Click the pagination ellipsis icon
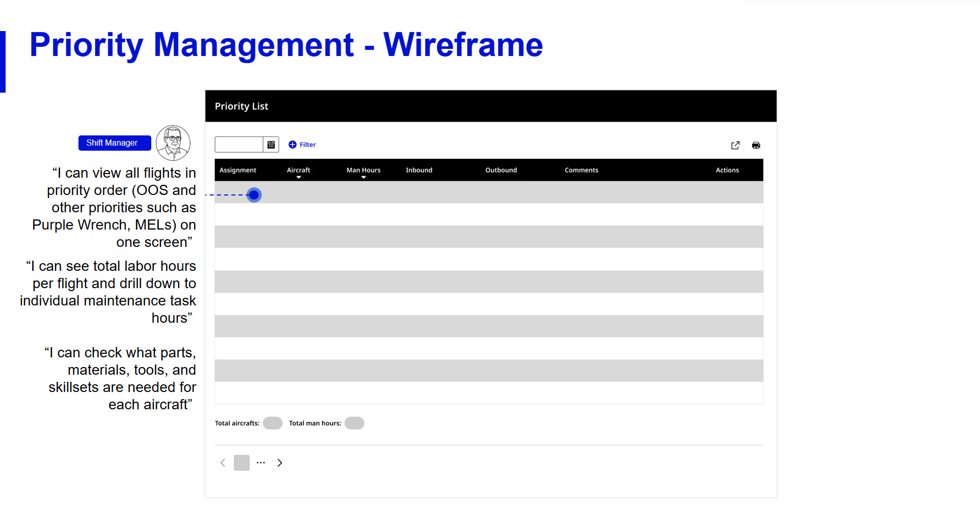 [x=261, y=462]
